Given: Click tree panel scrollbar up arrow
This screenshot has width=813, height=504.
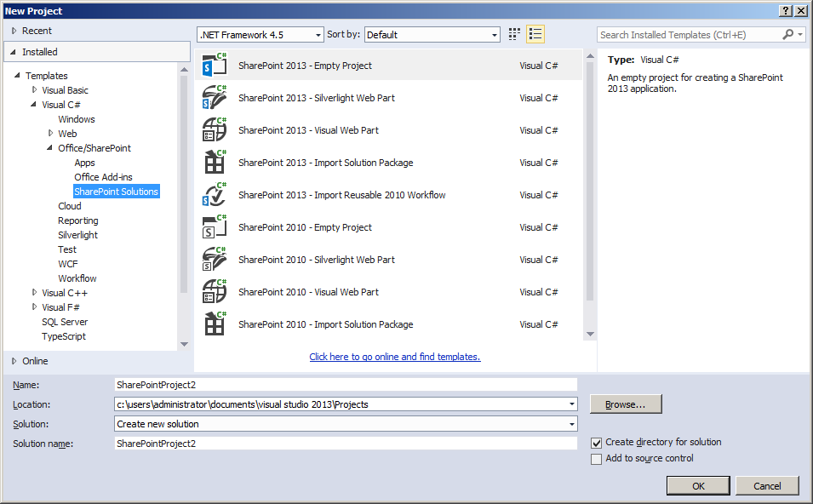Looking at the screenshot, I should 184,69.
